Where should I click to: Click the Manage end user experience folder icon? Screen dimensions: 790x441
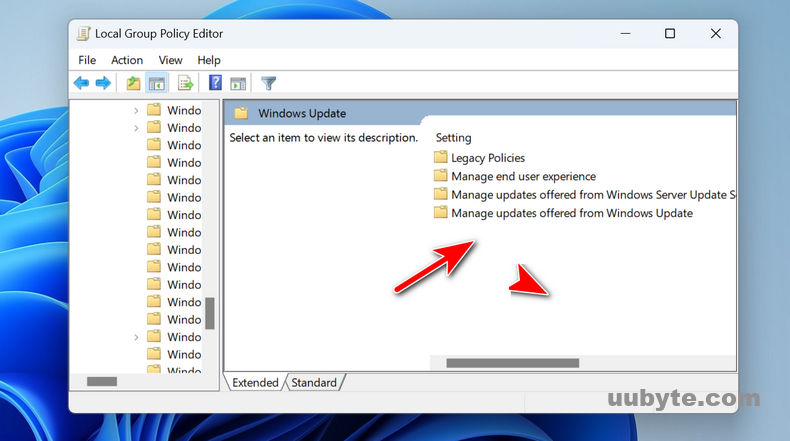click(x=440, y=175)
